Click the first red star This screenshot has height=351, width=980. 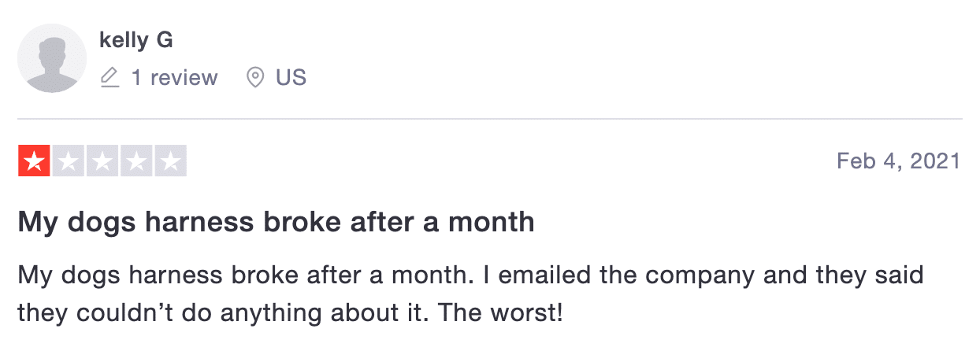[34, 161]
